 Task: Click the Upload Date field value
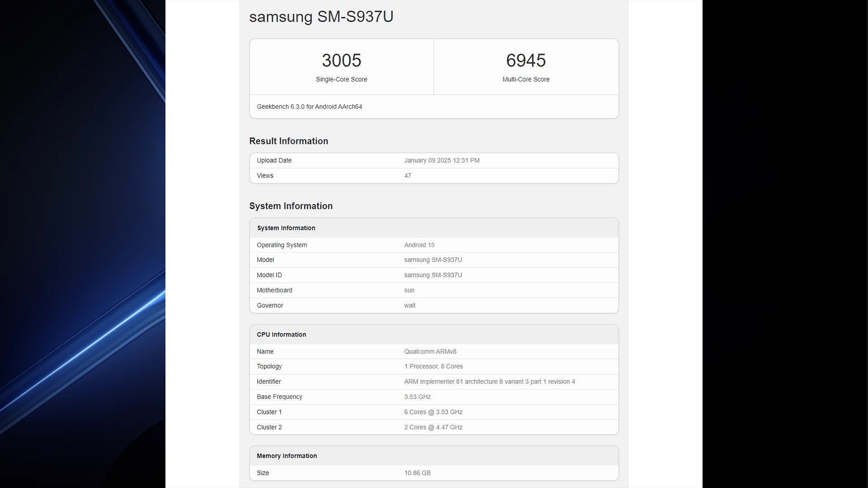tap(441, 160)
